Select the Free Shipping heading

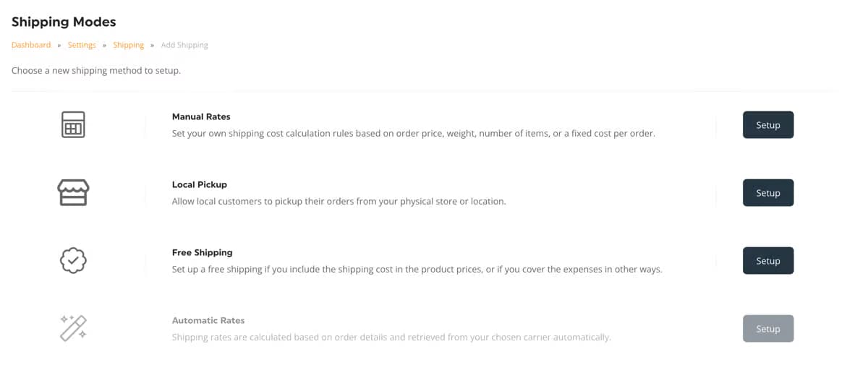click(203, 252)
